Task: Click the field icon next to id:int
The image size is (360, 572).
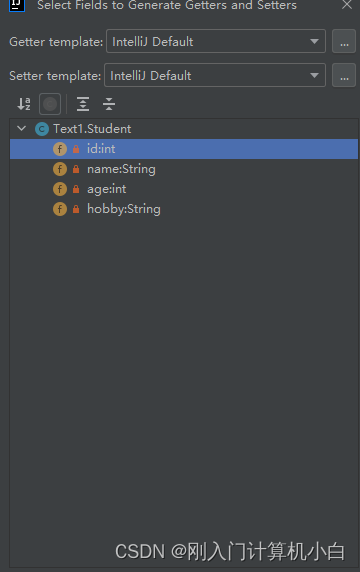Action: (60, 149)
